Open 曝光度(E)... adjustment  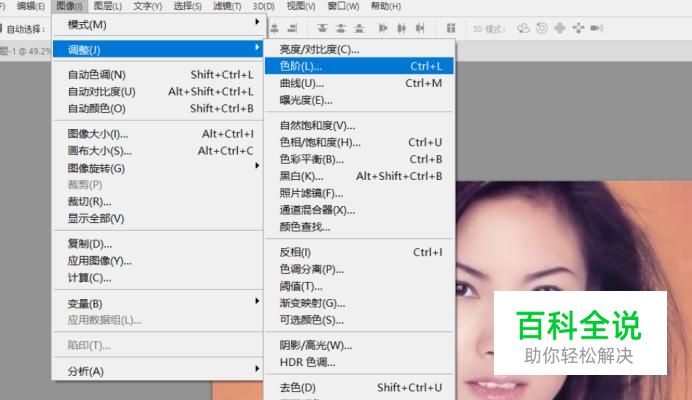coord(359,100)
